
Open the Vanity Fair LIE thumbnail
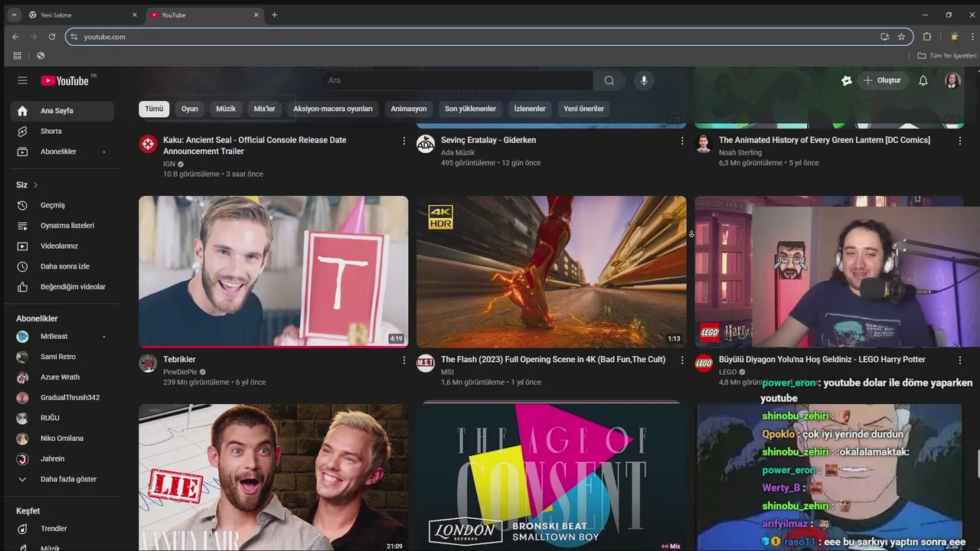click(273, 478)
